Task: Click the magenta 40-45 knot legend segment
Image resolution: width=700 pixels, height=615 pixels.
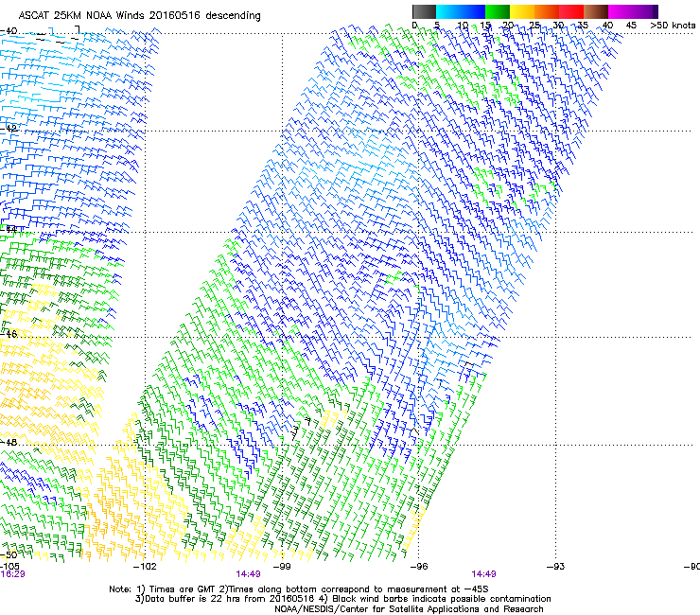Action: [x=621, y=11]
